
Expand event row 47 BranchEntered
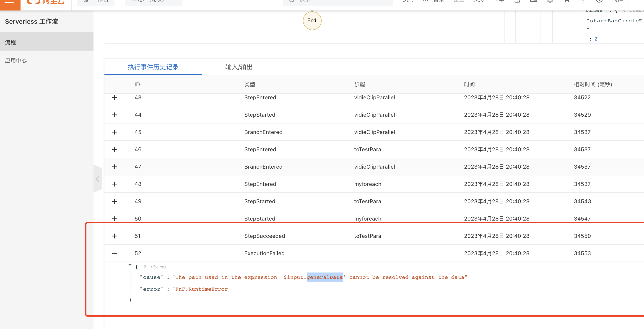(114, 167)
